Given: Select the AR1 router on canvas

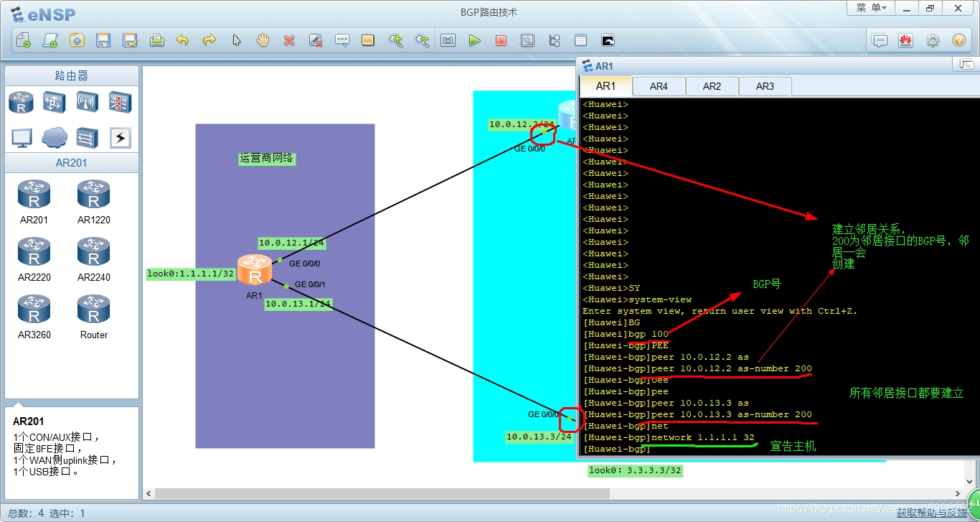Looking at the screenshot, I should pos(254,271).
